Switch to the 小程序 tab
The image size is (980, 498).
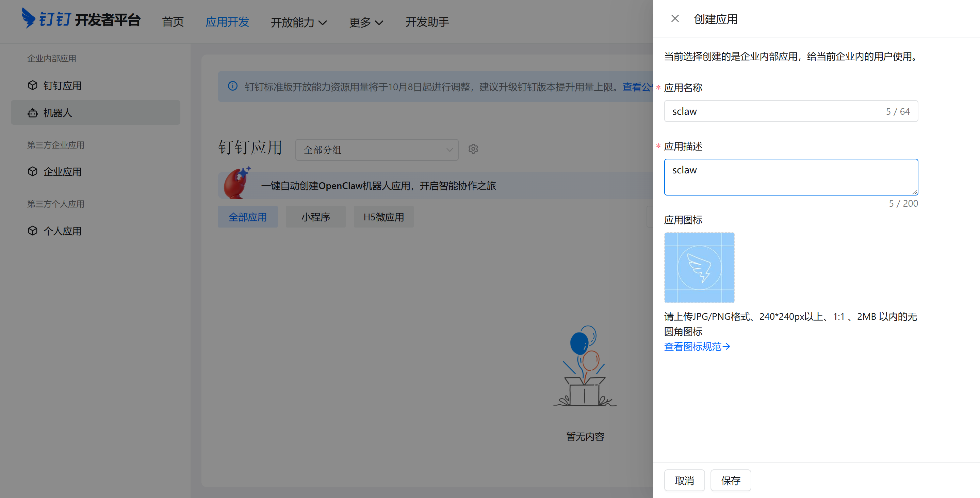click(x=315, y=217)
